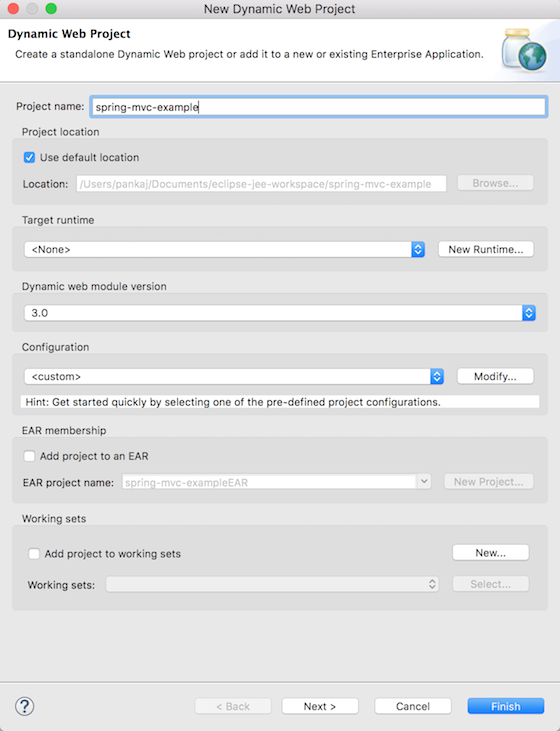Click the help question mark icon
The width and height of the screenshot is (560, 731).
(x=24, y=706)
